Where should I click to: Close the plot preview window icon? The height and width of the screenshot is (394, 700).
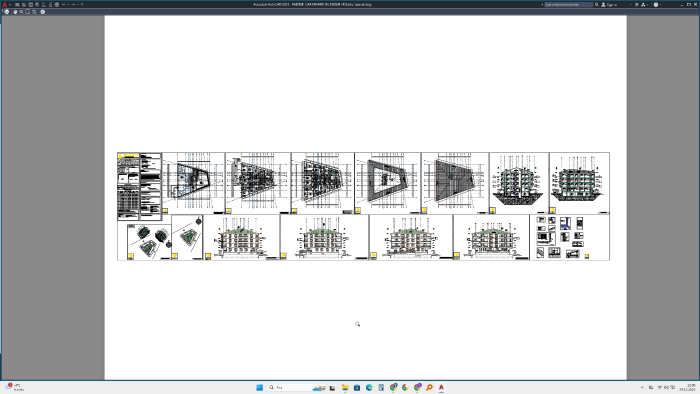click(42, 12)
